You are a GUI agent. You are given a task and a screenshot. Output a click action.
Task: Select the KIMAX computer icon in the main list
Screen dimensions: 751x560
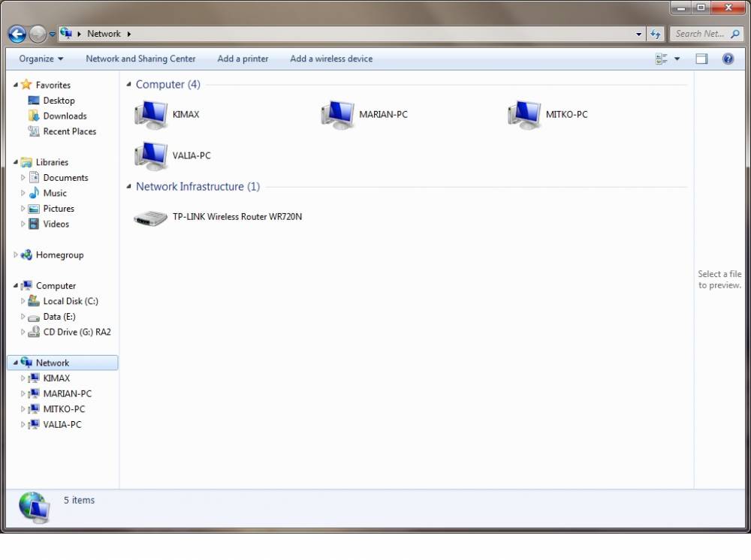click(151, 115)
